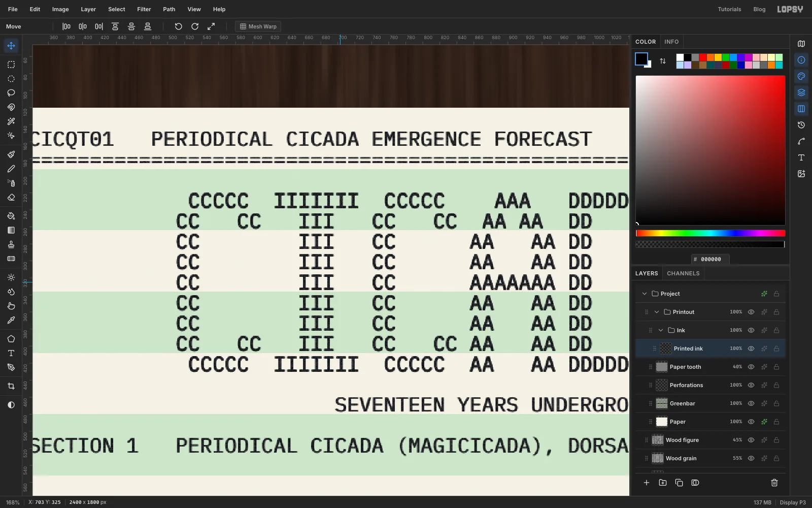812x508 pixels.
Task: Adjust the hue slider bar
Action: [710, 233]
